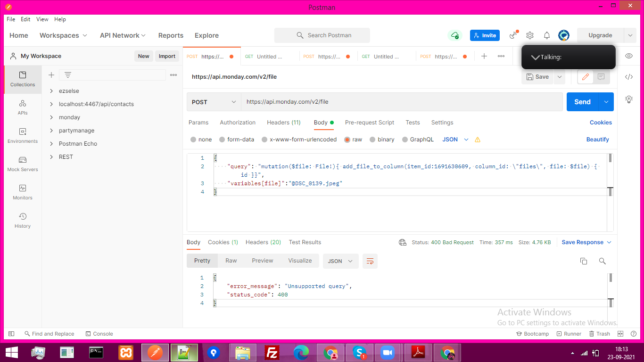644x362 pixels.
Task: Open the Mock Servers sidebar panel
Action: (23, 164)
